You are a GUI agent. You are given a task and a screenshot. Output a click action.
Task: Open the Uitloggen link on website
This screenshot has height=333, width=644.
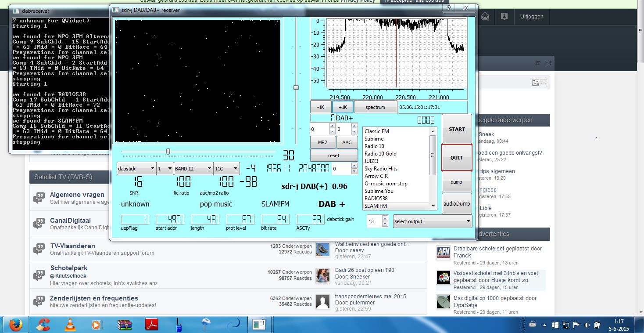(x=532, y=17)
